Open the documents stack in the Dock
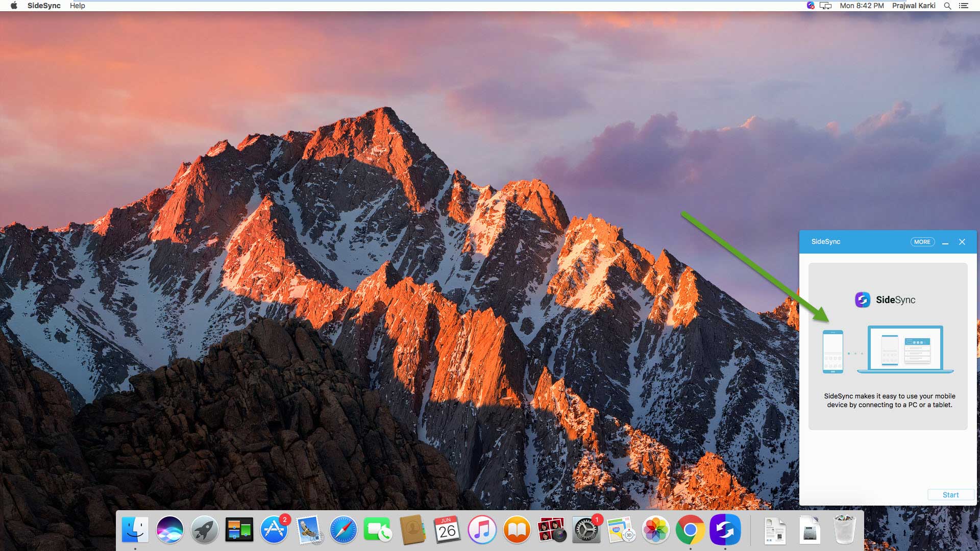Image resolution: width=980 pixels, height=551 pixels. pyautogui.click(x=775, y=530)
